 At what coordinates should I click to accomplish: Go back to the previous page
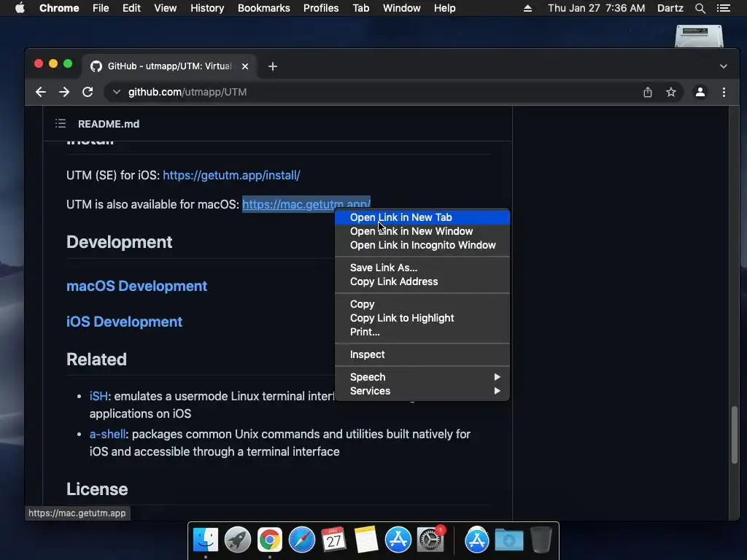pos(41,92)
